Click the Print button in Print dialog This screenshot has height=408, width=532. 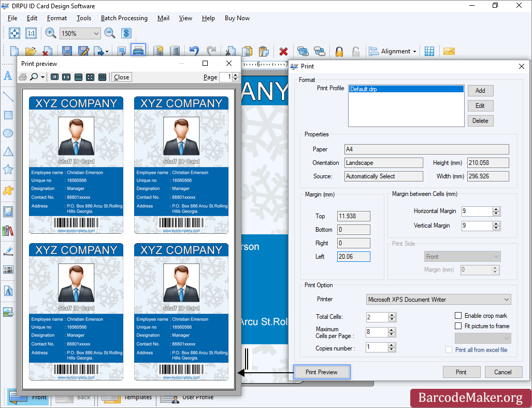[x=462, y=372]
